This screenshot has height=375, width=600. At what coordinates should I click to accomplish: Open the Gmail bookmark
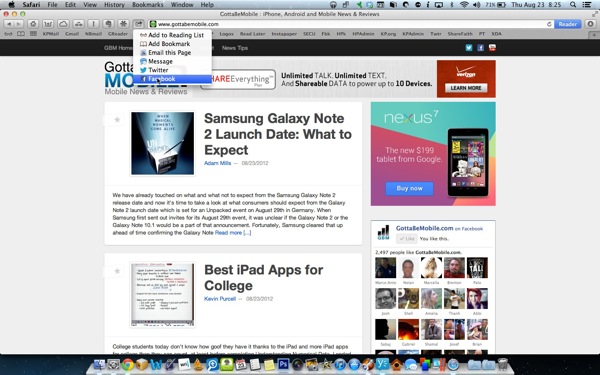pyautogui.click(x=72, y=34)
